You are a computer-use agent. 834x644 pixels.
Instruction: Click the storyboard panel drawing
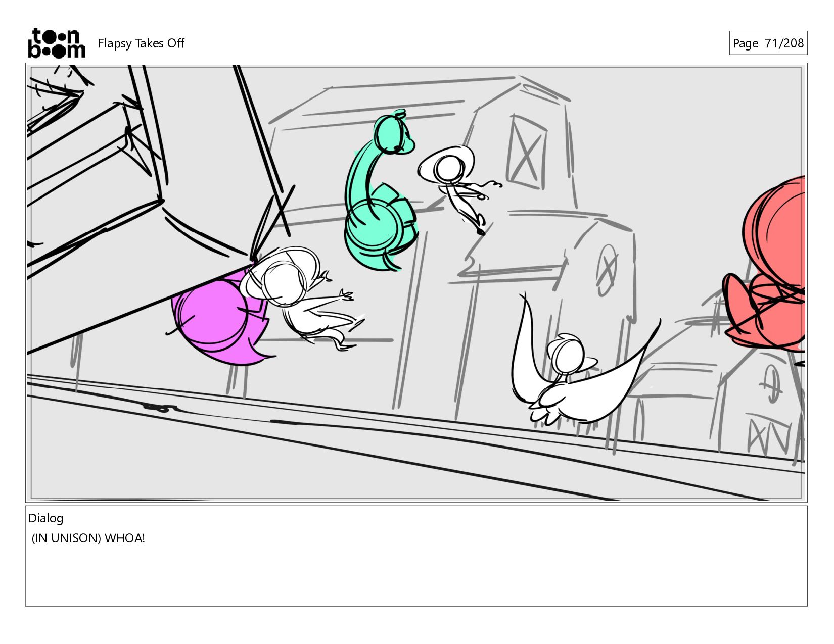(x=416, y=282)
